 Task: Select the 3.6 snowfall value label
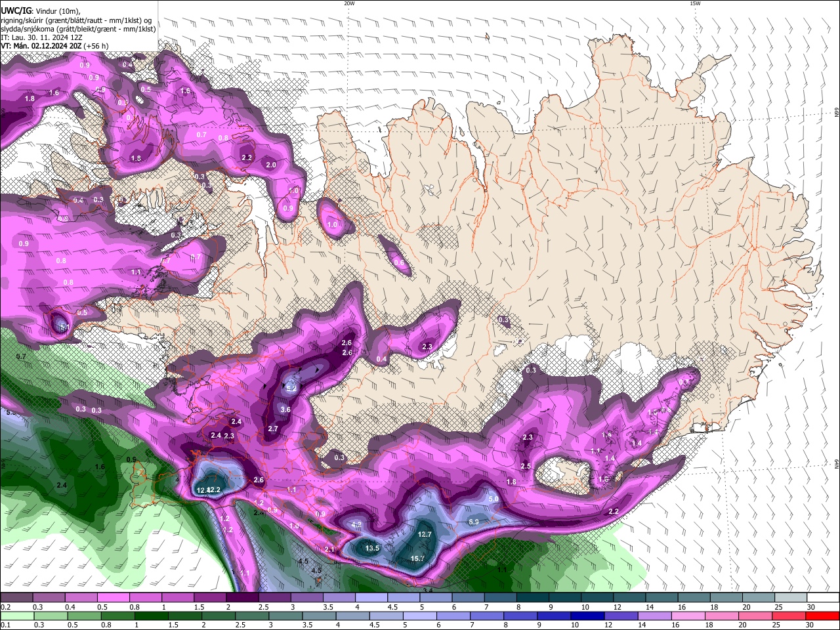coord(285,409)
